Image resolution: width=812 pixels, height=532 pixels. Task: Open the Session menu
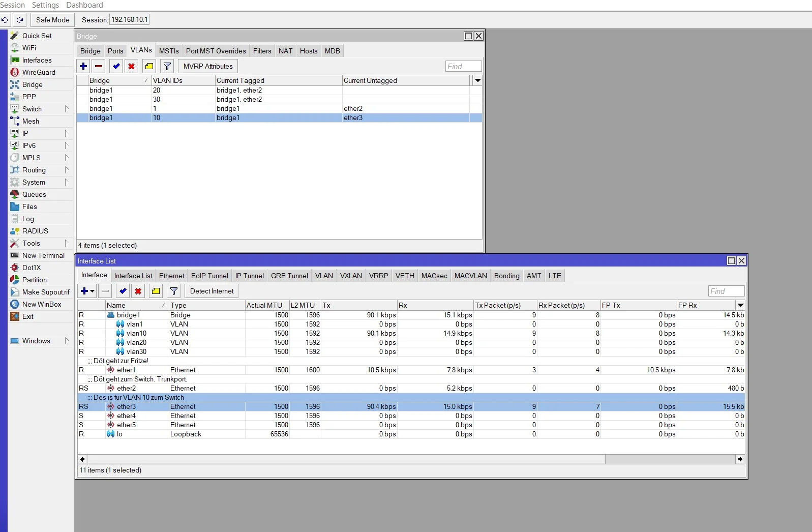(12, 5)
